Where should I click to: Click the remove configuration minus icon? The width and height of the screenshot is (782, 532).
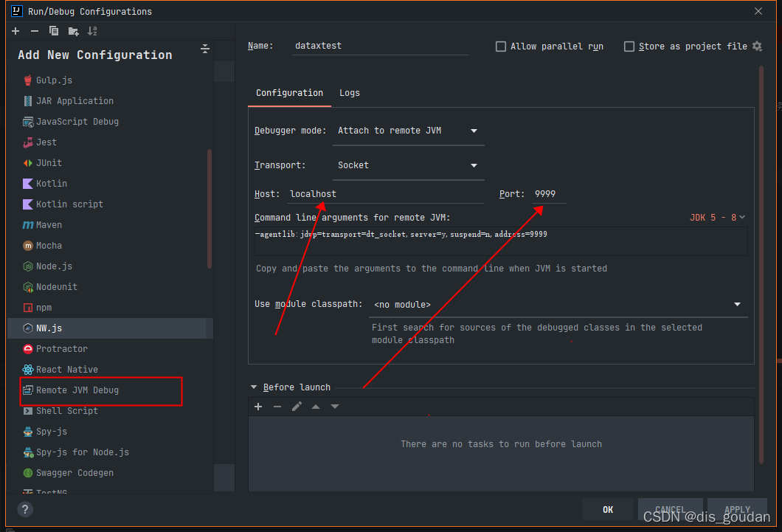35,31
